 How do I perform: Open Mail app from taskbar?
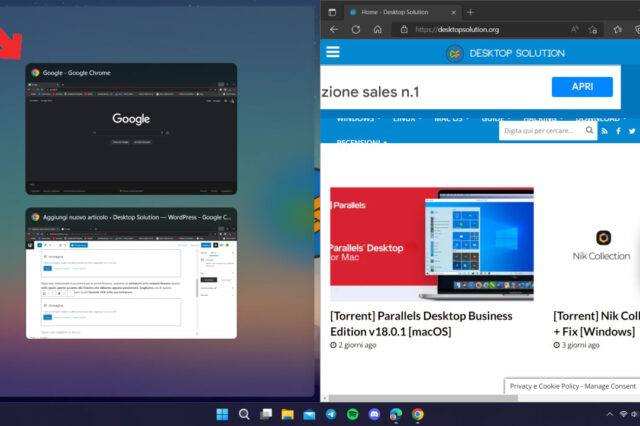pyautogui.click(x=309, y=415)
